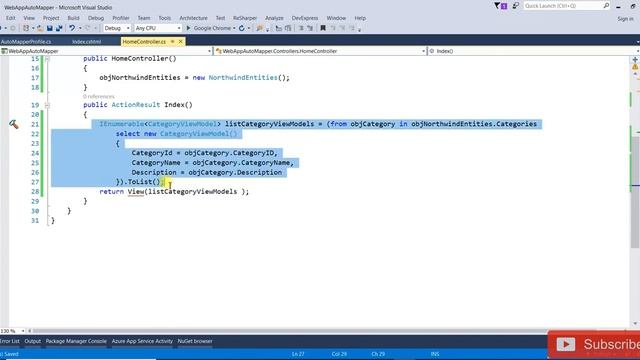This screenshot has width=640, height=360.
Task: Open the Tools menu
Action: point(164,18)
